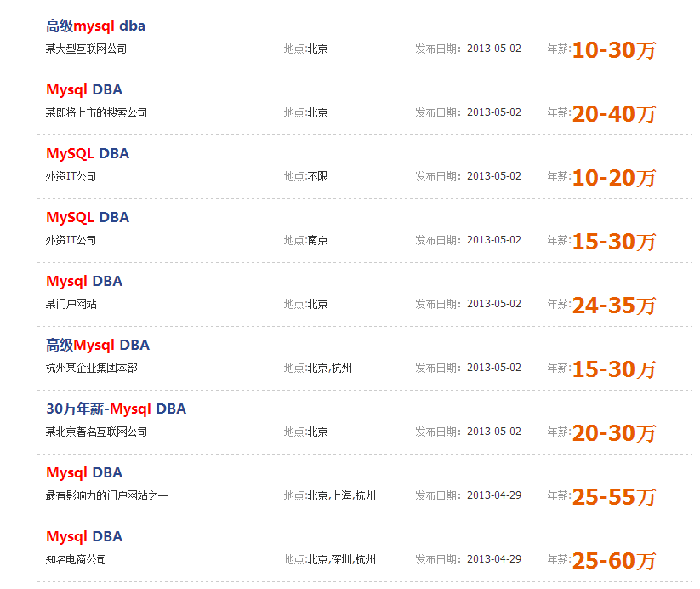Open Mysql DBA job at 最有影响力的门户网站之一
The height and width of the screenshot is (589, 700).
pos(84,472)
